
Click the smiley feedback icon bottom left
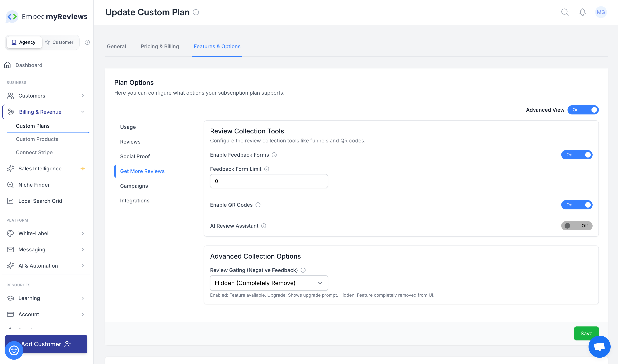[14, 350]
